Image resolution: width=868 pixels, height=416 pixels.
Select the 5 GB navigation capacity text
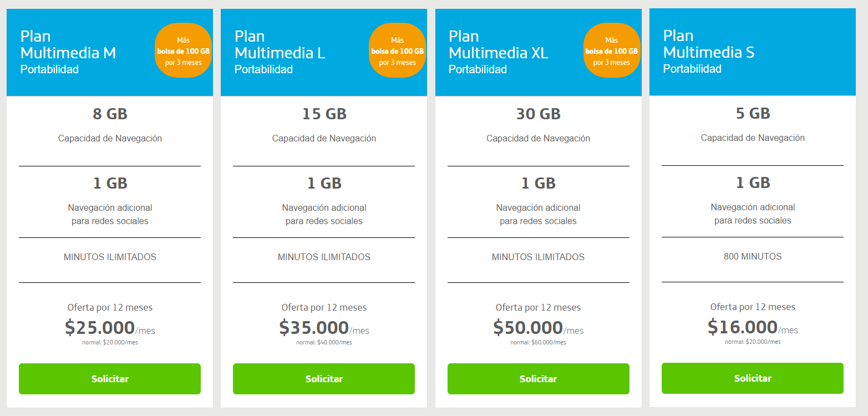click(x=753, y=114)
